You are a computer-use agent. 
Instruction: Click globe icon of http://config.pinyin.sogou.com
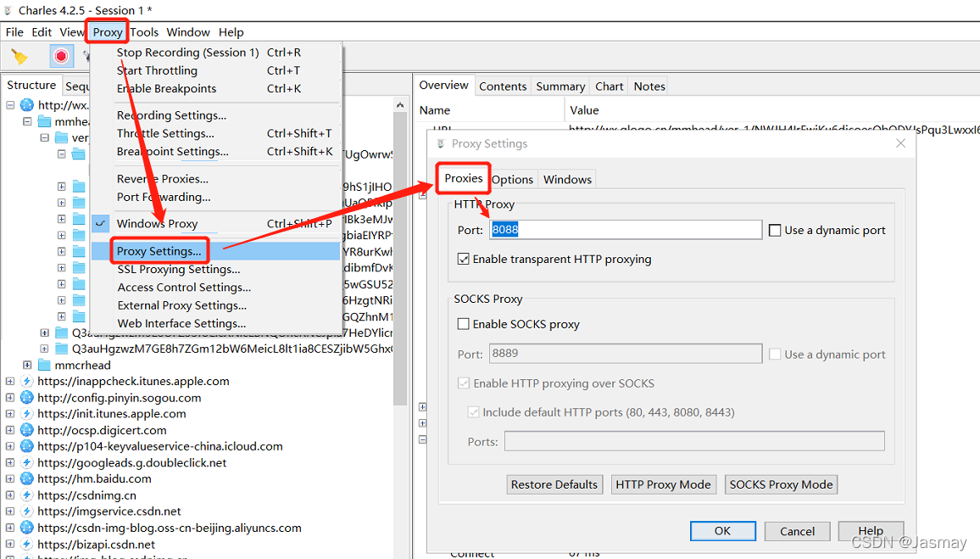pos(27,397)
